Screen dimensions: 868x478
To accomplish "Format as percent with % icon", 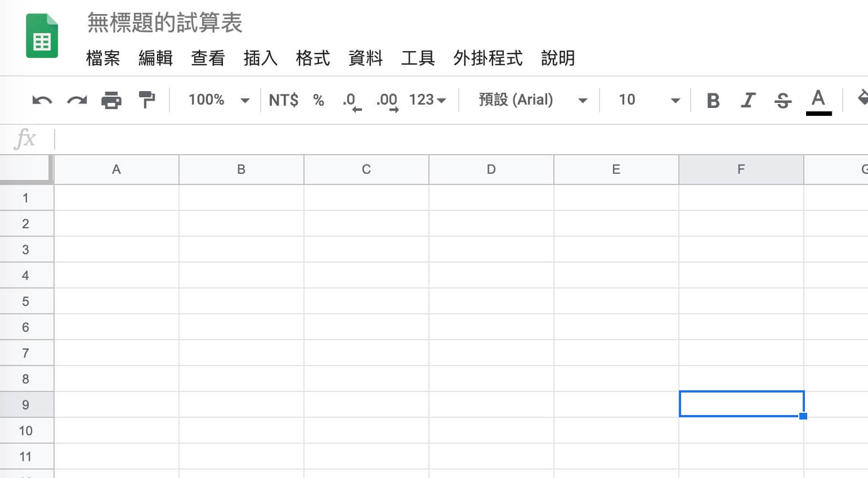I will pos(319,100).
